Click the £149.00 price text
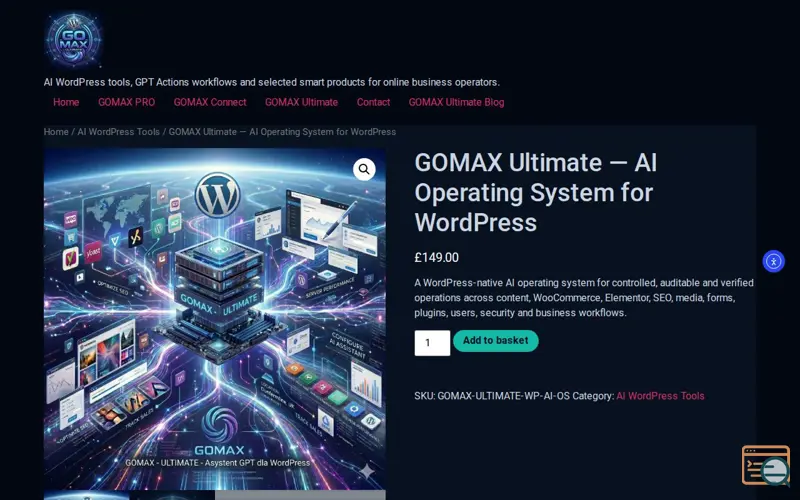 click(x=436, y=258)
